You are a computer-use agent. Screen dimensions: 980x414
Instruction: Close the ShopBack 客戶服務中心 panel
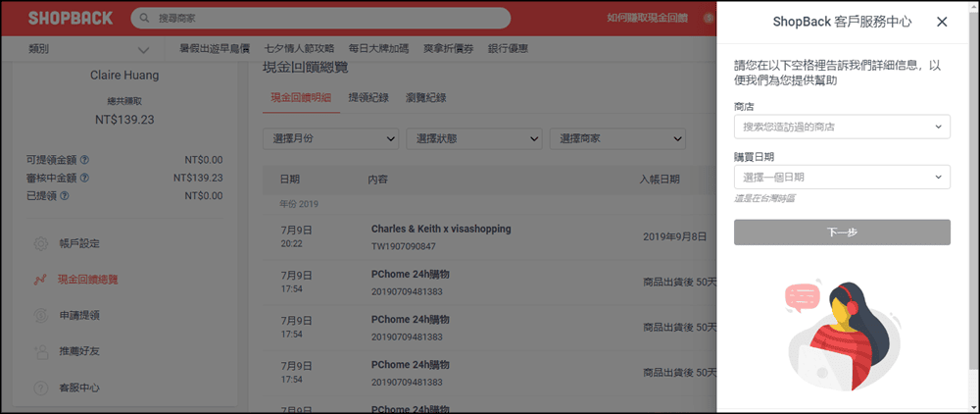pos(942,22)
